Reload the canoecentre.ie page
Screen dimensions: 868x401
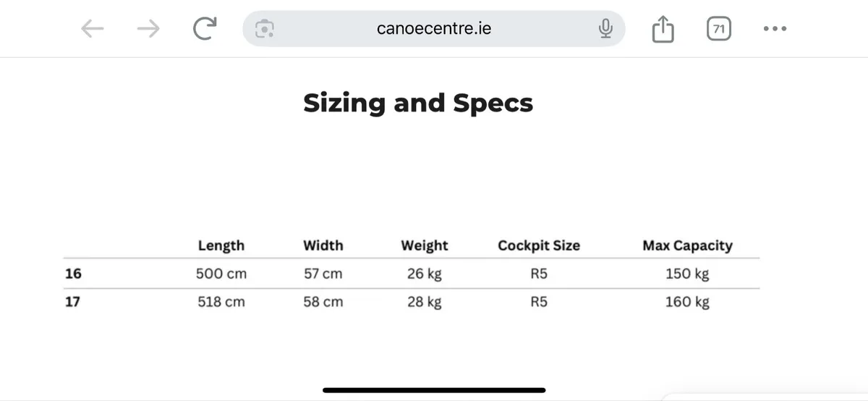205,29
